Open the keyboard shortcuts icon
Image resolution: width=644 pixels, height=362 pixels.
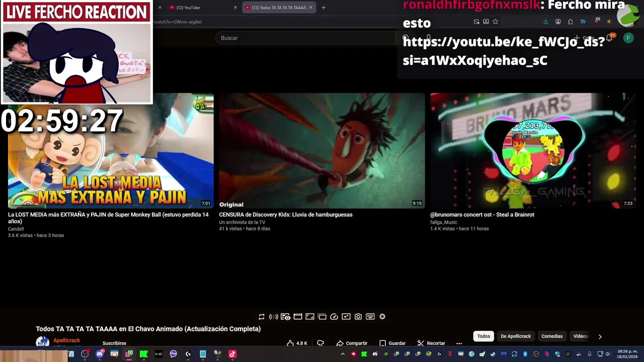click(370, 317)
